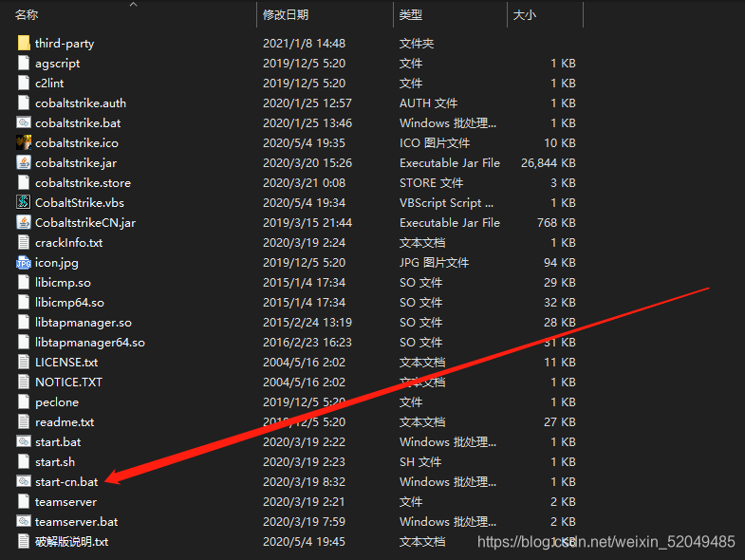Screen dimensions: 745x560
Task: Click date 2020/5/4 19:45
Action: coord(304,542)
